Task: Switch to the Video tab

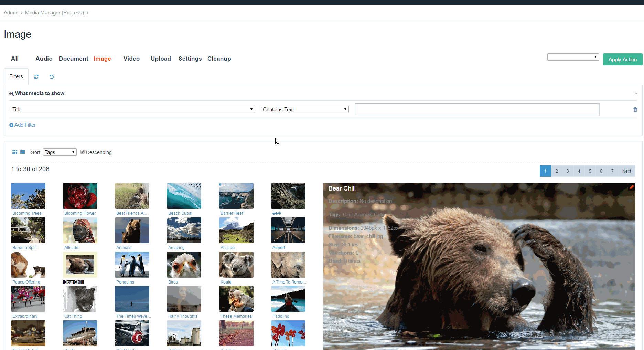Action: coord(131,59)
